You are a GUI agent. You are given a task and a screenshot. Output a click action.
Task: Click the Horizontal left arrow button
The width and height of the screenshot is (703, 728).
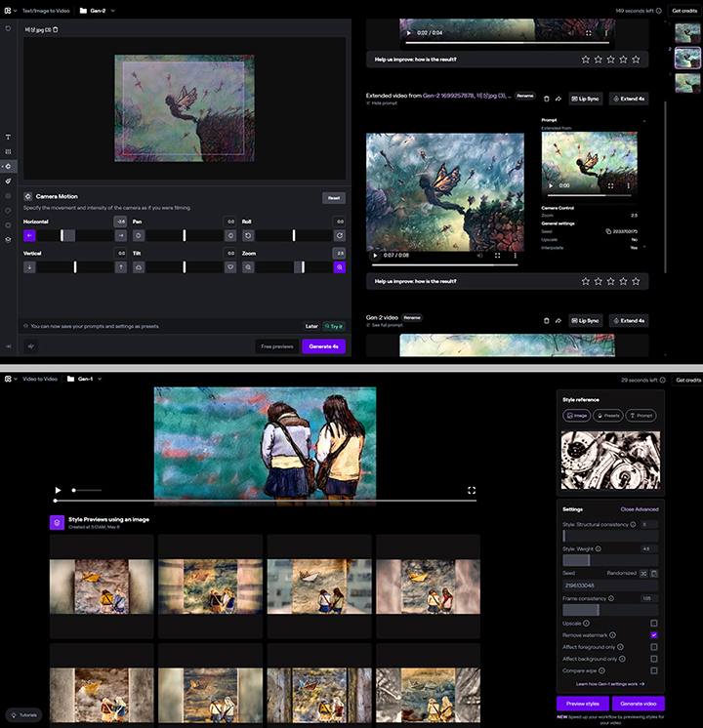[x=29, y=235]
